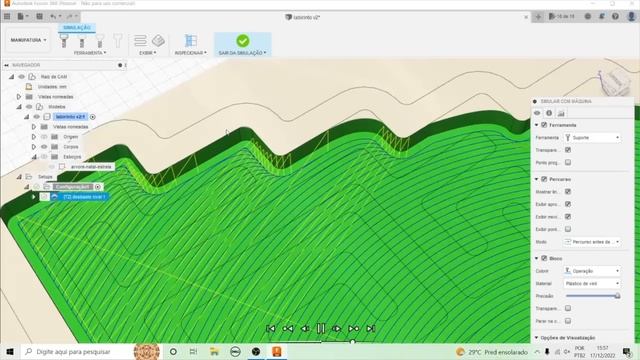Select the first tool holder icon in Ferramenta

[64, 40]
